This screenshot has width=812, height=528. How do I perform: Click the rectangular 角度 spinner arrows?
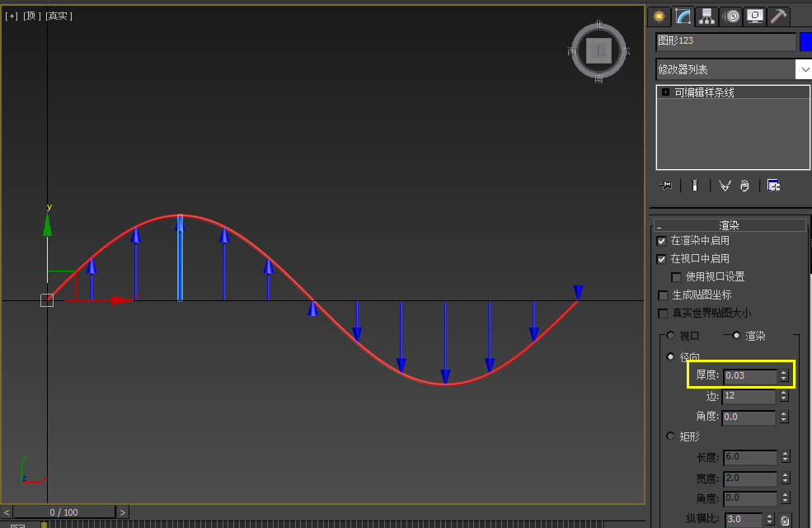pos(786,498)
